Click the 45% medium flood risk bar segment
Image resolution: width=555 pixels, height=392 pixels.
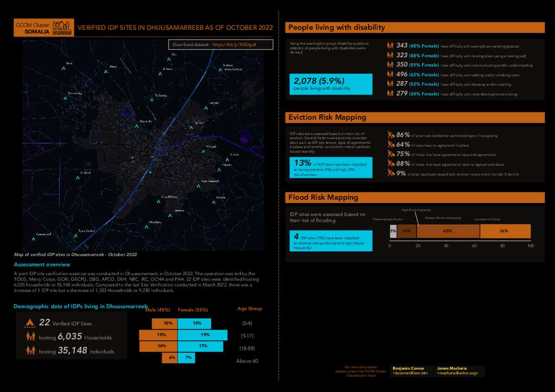(x=448, y=231)
